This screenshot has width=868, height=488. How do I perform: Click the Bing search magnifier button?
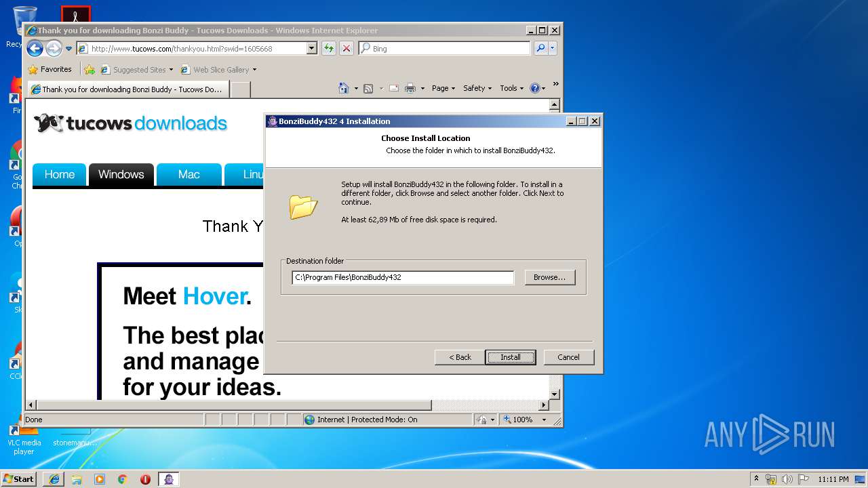tap(540, 48)
